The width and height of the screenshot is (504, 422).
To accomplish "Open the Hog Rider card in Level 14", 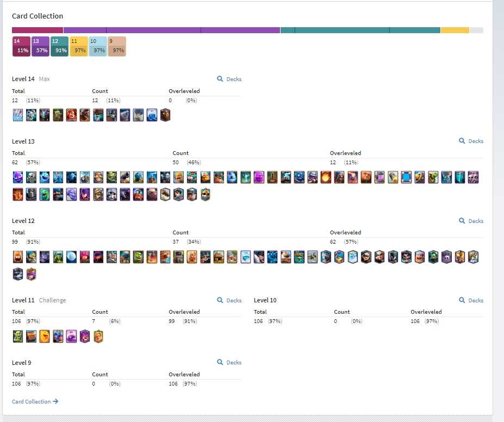I will coord(85,115).
